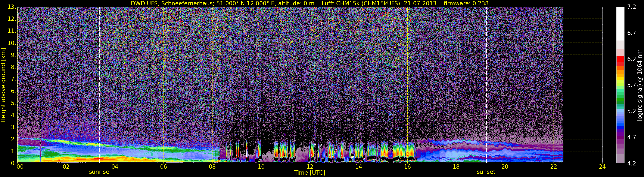The width and height of the screenshot is (644, 177).
Task: Click the 08 time axis tick label
Action: pos(212,167)
